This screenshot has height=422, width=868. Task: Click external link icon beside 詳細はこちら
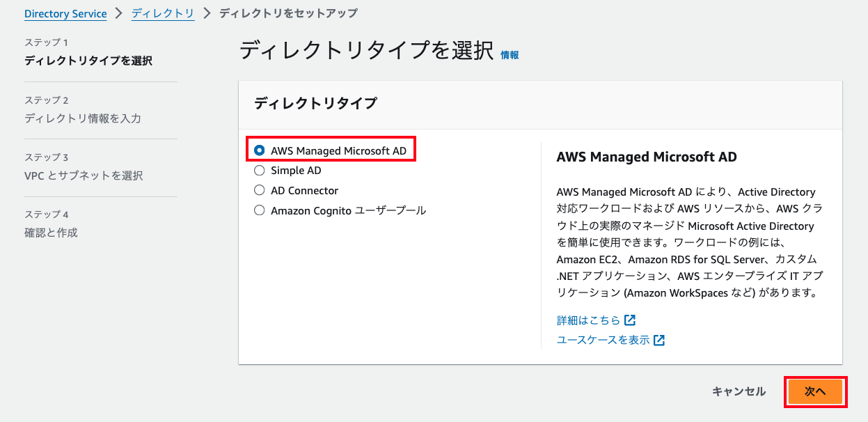(630, 320)
